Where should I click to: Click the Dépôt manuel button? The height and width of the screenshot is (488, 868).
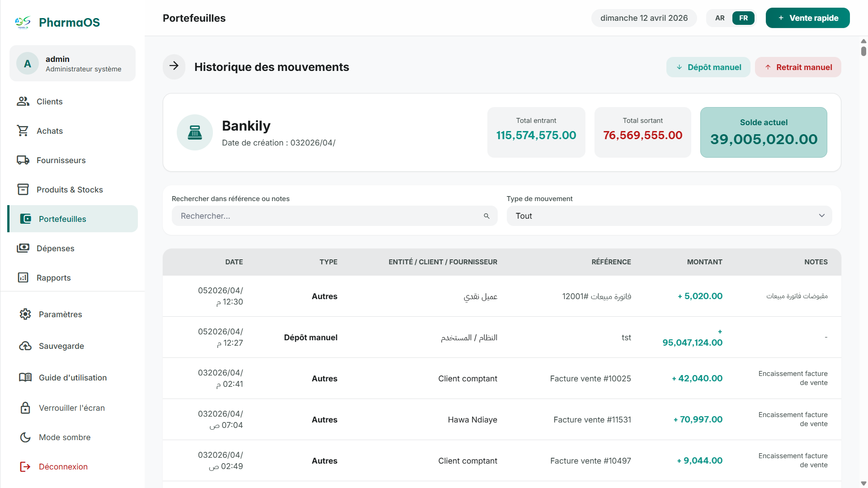tap(708, 67)
